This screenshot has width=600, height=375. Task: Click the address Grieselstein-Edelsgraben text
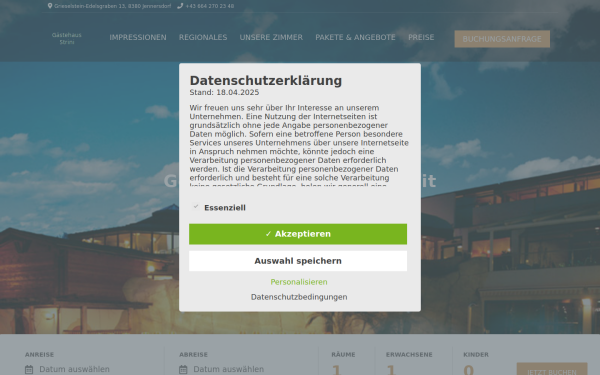click(112, 6)
